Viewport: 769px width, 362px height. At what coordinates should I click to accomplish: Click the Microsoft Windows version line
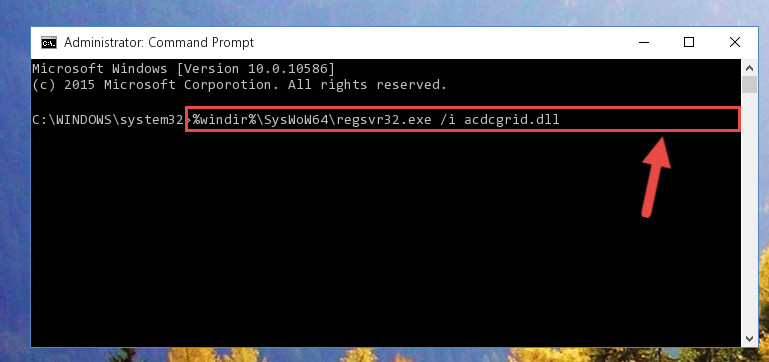183,69
